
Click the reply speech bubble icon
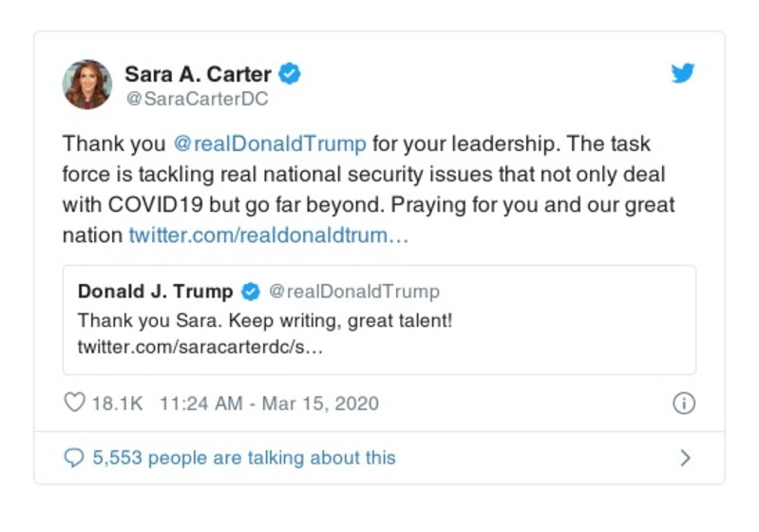(x=74, y=458)
